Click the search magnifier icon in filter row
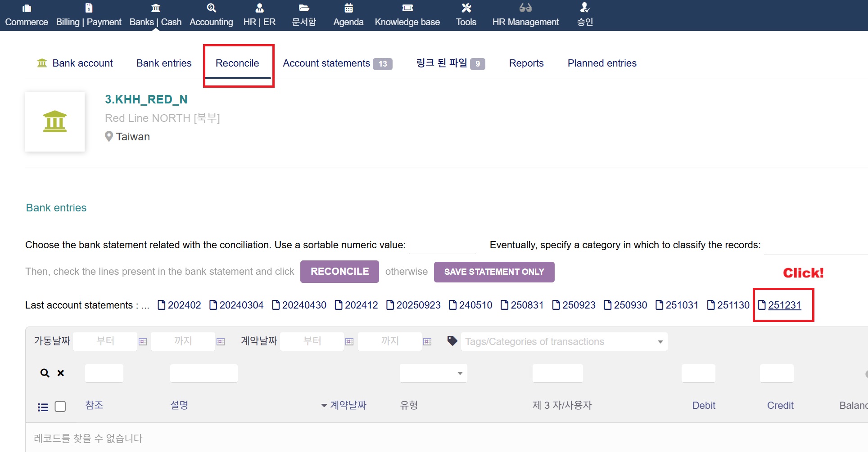This screenshot has height=452, width=868. click(x=45, y=373)
